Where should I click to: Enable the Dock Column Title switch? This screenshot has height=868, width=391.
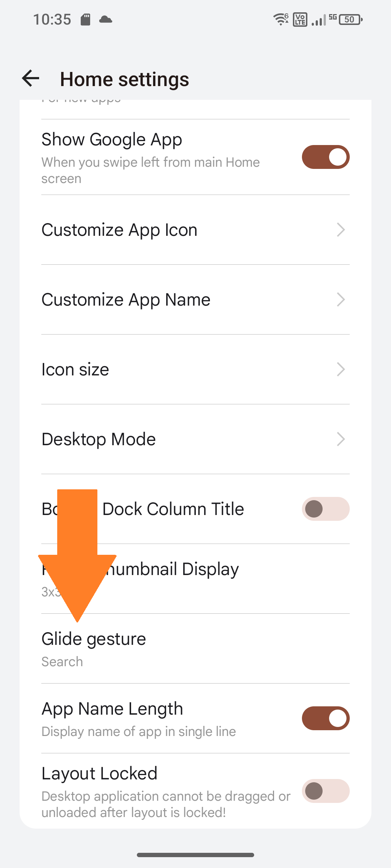[x=325, y=509]
